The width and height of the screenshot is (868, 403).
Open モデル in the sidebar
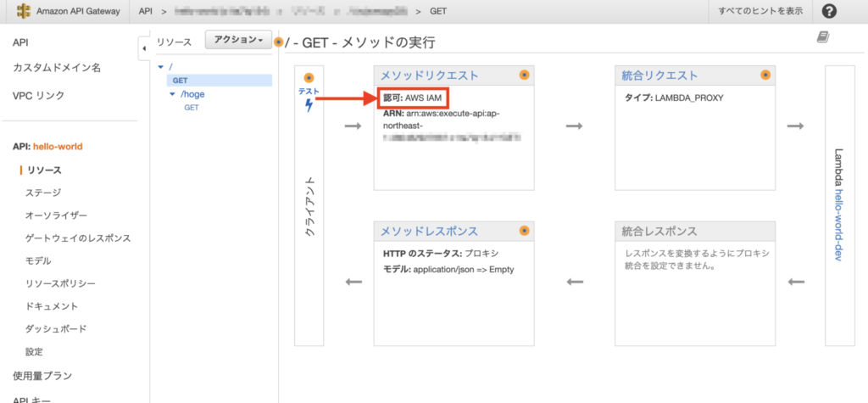click(38, 261)
